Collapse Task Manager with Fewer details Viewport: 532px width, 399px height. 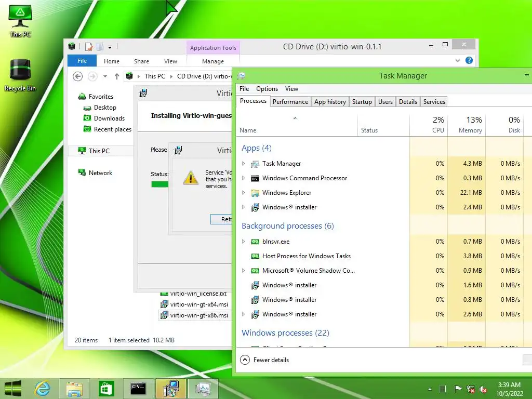[x=264, y=360]
